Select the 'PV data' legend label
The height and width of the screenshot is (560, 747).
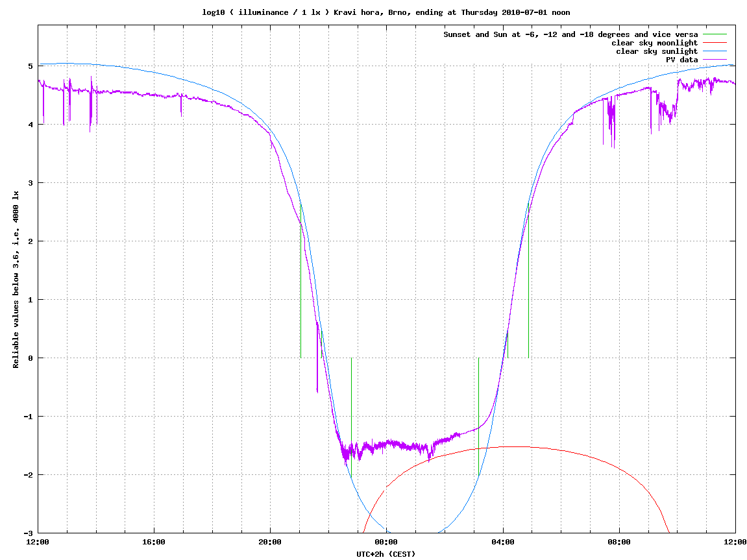(x=681, y=60)
